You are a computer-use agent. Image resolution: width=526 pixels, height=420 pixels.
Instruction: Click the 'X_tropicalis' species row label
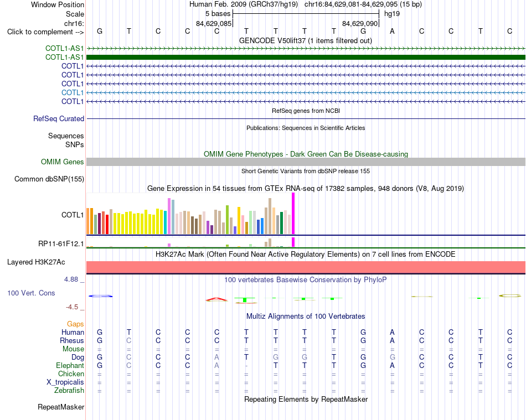65,382
